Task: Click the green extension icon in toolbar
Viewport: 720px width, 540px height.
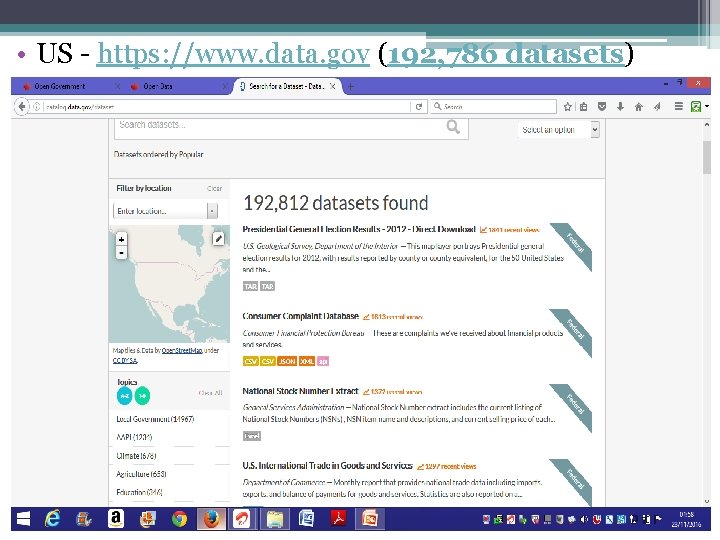Action: click(696, 107)
